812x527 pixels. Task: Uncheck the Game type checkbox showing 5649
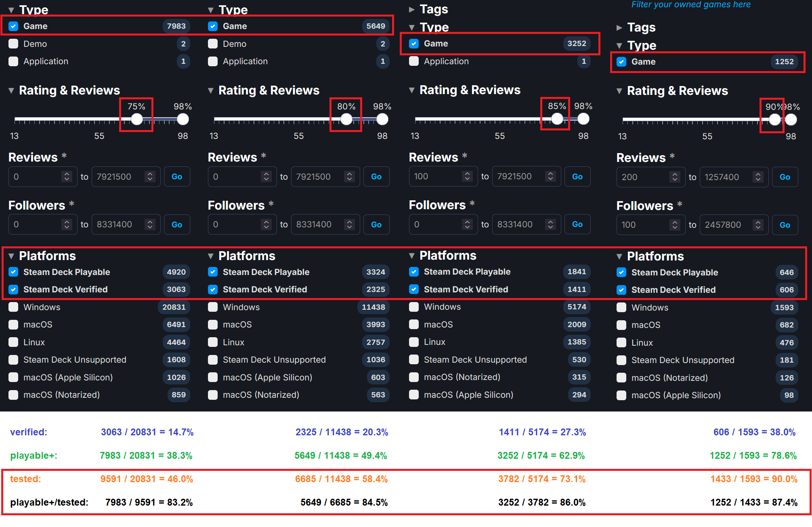213,26
